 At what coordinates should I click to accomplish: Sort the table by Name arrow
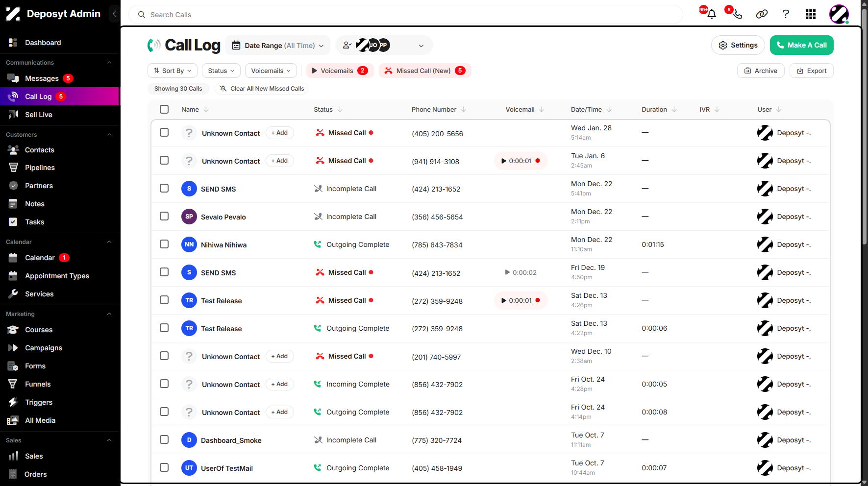(206, 109)
